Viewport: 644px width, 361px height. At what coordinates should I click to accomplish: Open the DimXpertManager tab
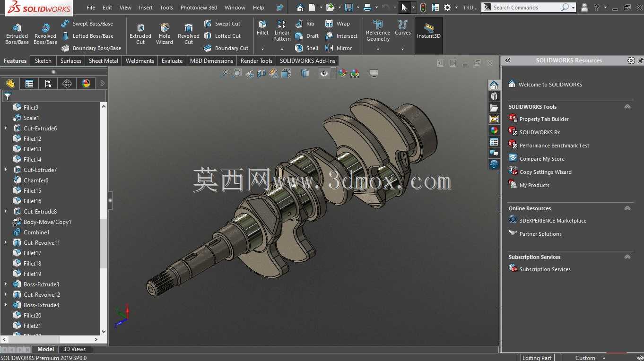tap(67, 84)
